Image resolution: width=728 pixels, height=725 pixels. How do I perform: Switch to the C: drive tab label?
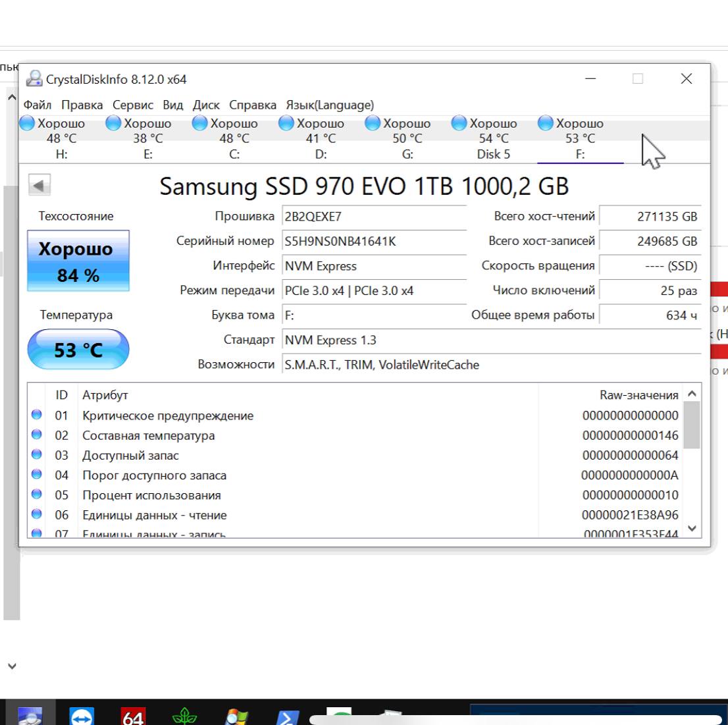pyautogui.click(x=234, y=154)
